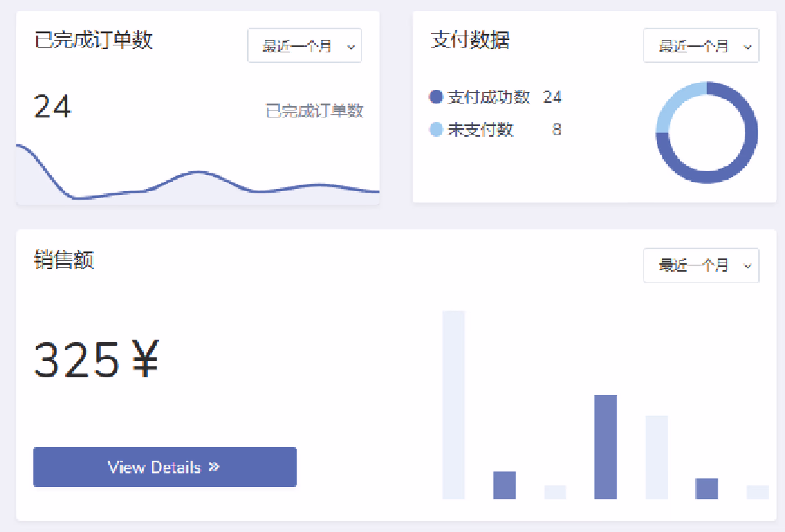The width and height of the screenshot is (785, 532).
Task: Click the dark blue 支付成功数 legend dot
Action: point(436,97)
